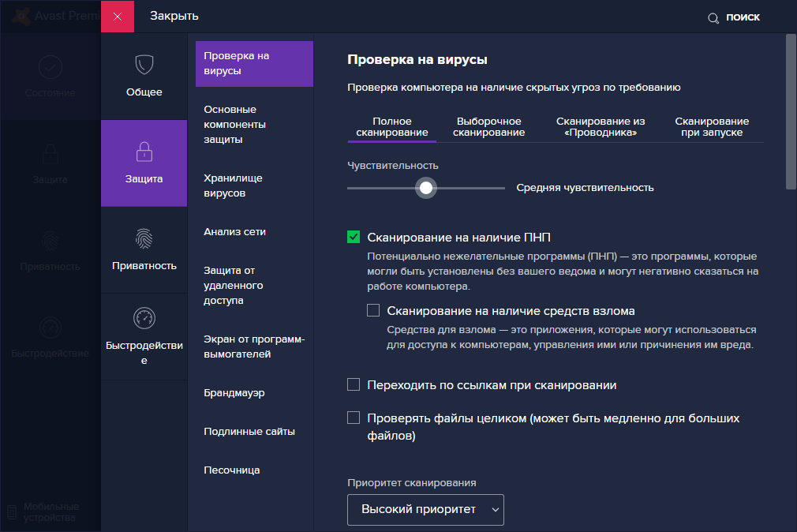Image resolution: width=797 pixels, height=532 pixels.
Task: Click the shield icon for Общее settings
Action: click(144, 65)
